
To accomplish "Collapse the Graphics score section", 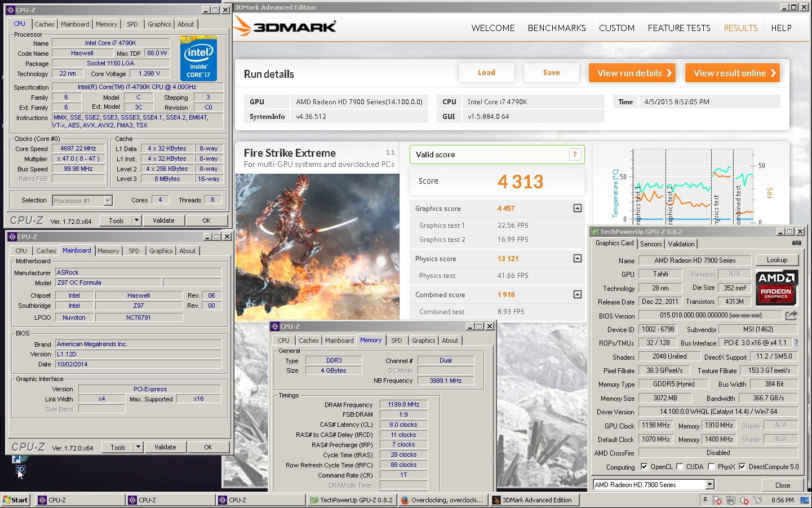I will (577, 208).
